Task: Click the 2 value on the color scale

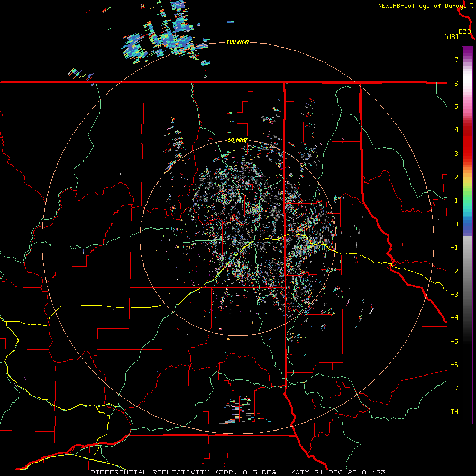Action: tap(456, 177)
